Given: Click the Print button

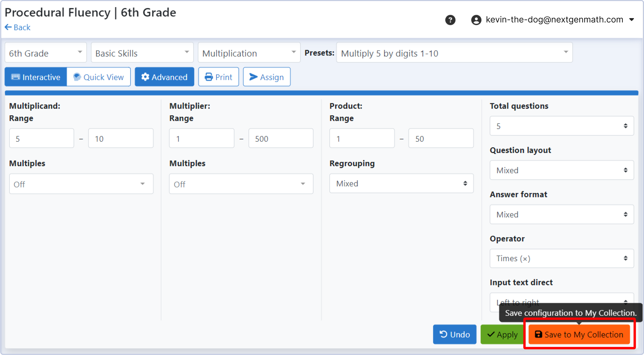Looking at the screenshot, I should [x=219, y=77].
